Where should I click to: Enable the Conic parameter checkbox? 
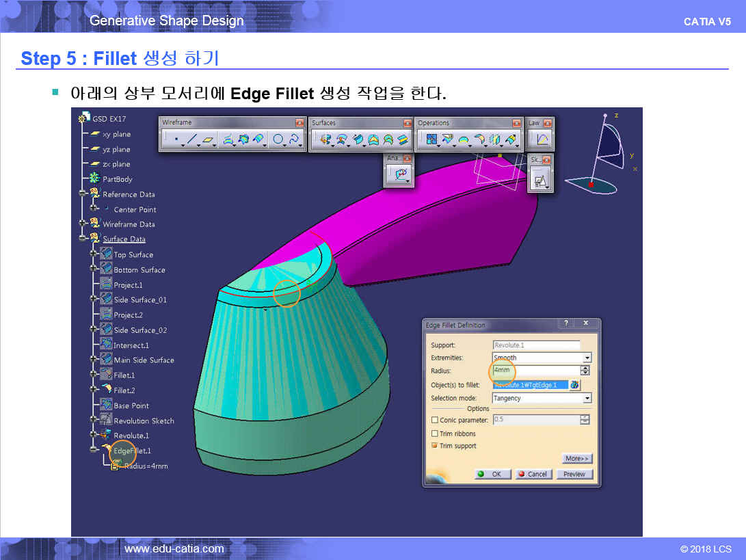(x=435, y=421)
